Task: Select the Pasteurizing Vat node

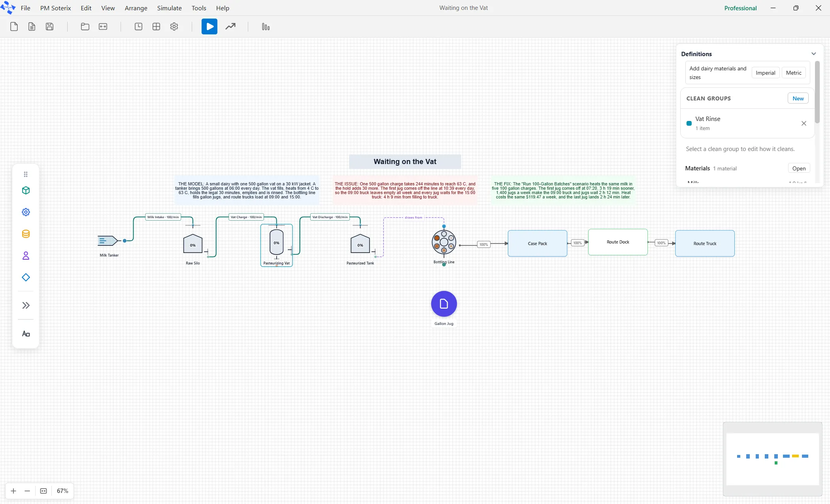Action: click(277, 245)
